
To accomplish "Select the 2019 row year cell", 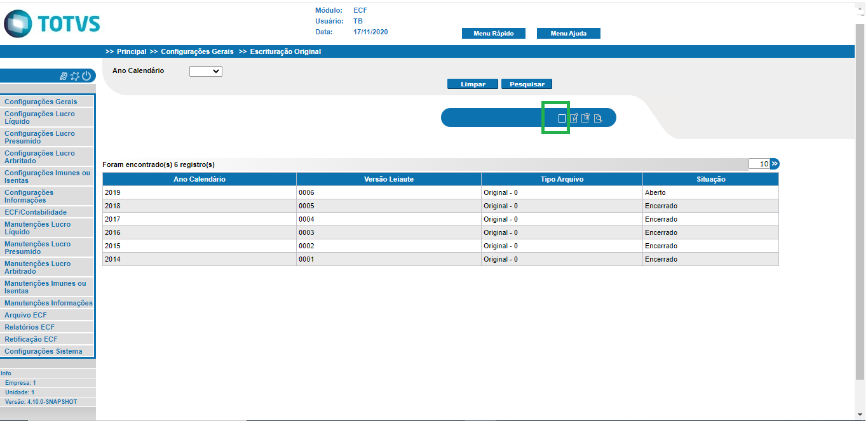I will click(200, 192).
